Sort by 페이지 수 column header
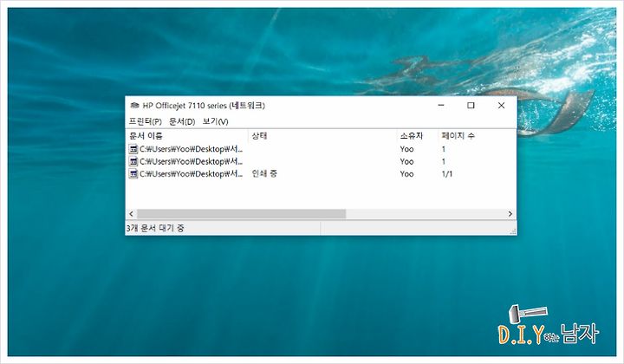Viewport: 624px width, 364px height. click(458, 136)
